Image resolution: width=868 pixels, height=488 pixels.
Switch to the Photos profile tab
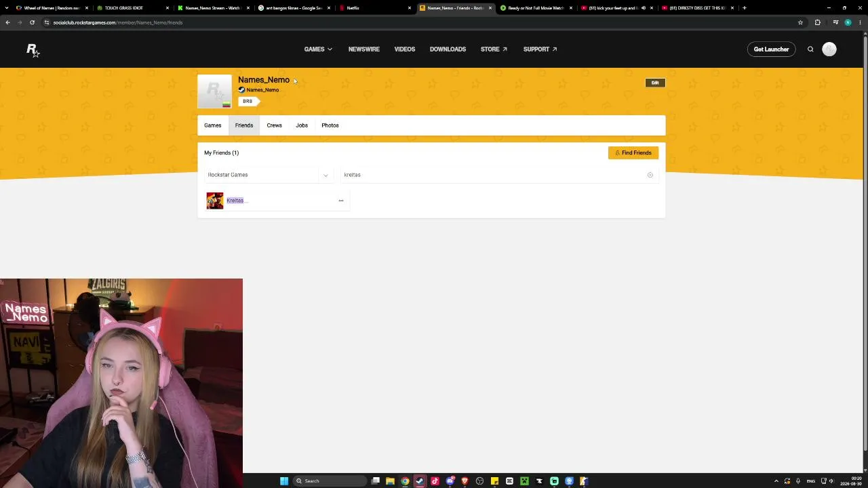point(330,125)
